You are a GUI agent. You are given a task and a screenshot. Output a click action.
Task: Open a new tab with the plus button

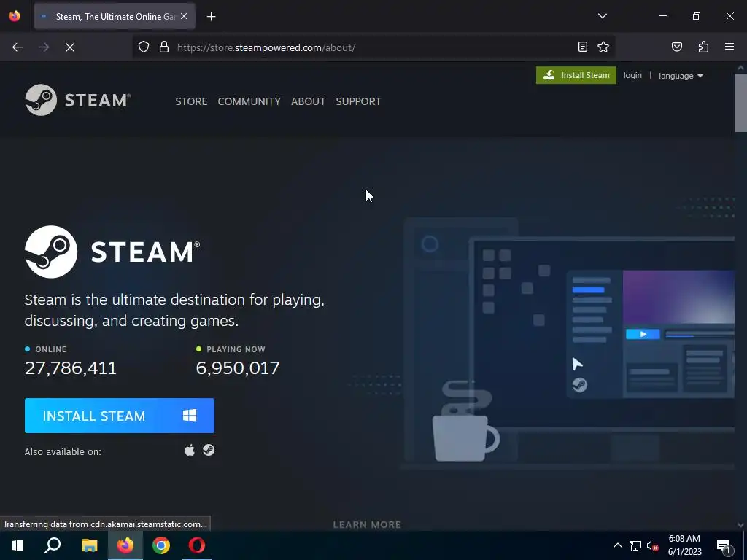(x=211, y=17)
